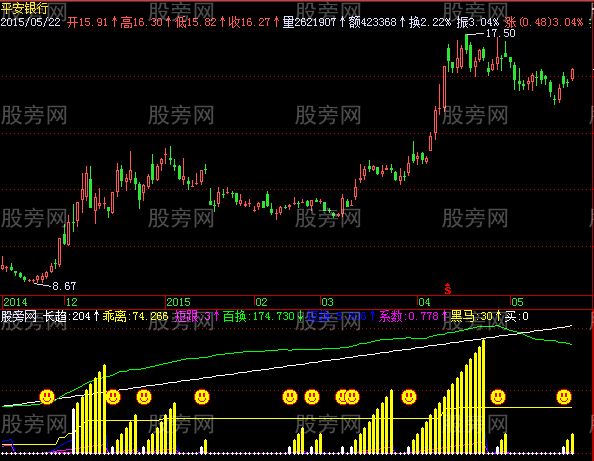The height and width of the screenshot is (461, 594).
Task: Click the last red candlestick in May
Action: pyautogui.click(x=572, y=74)
